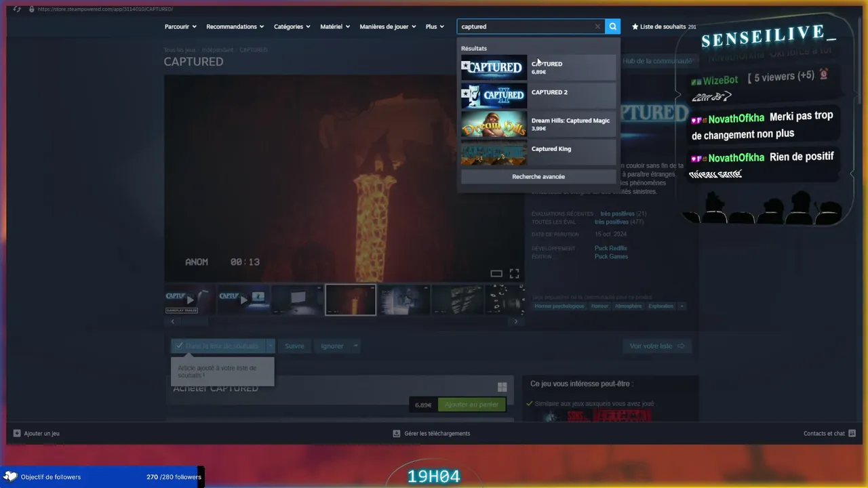The image size is (868, 488).
Task: Open publisher link Puck Games
Action: [611, 257]
